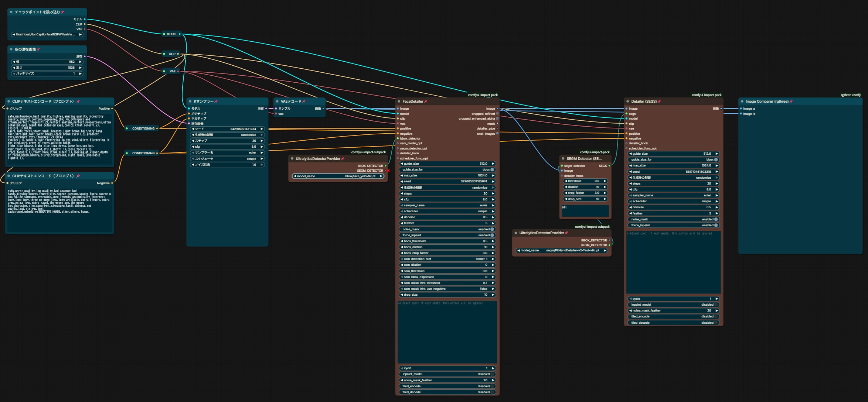The height and width of the screenshot is (402, 868).
Task: Collapse the Kサンプラー node via its title dot
Action: [x=190, y=102]
